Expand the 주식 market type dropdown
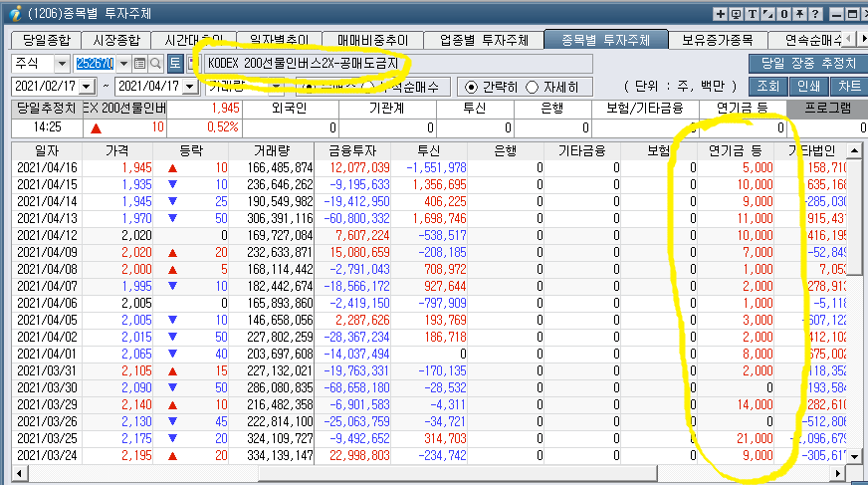Image resolution: width=868 pixels, height=485 pixels. click(x=62, y=64)
